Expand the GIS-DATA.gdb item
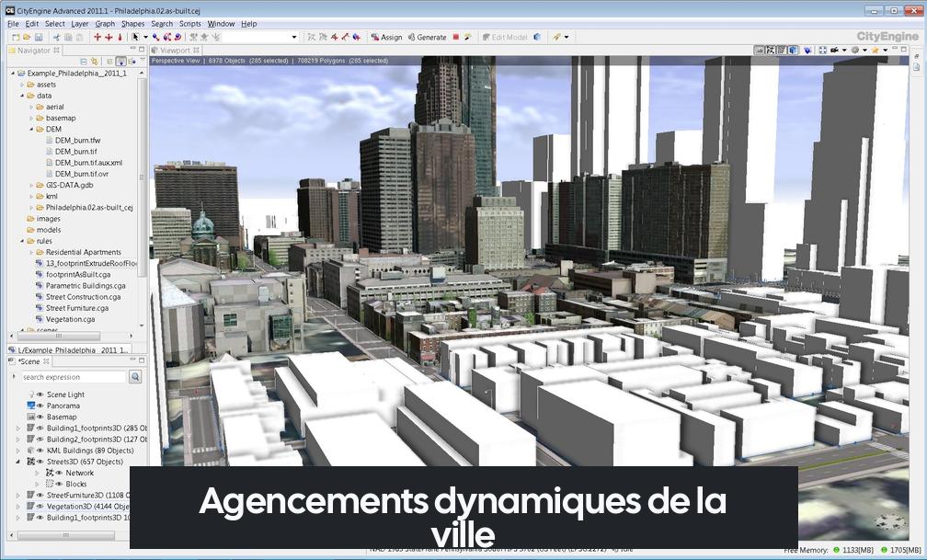This screenshot has height=560, width=927. (x=31, y=185)
